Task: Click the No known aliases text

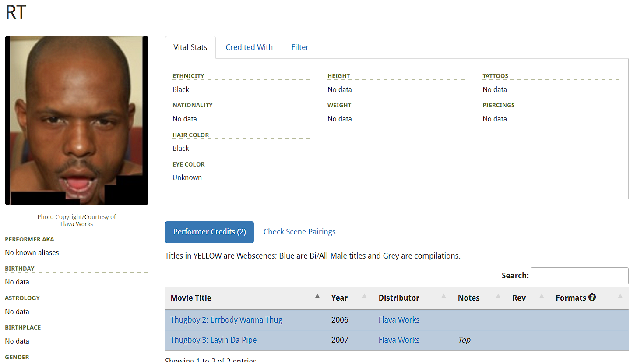Action: pyautogui.click(x=32, y=252)
